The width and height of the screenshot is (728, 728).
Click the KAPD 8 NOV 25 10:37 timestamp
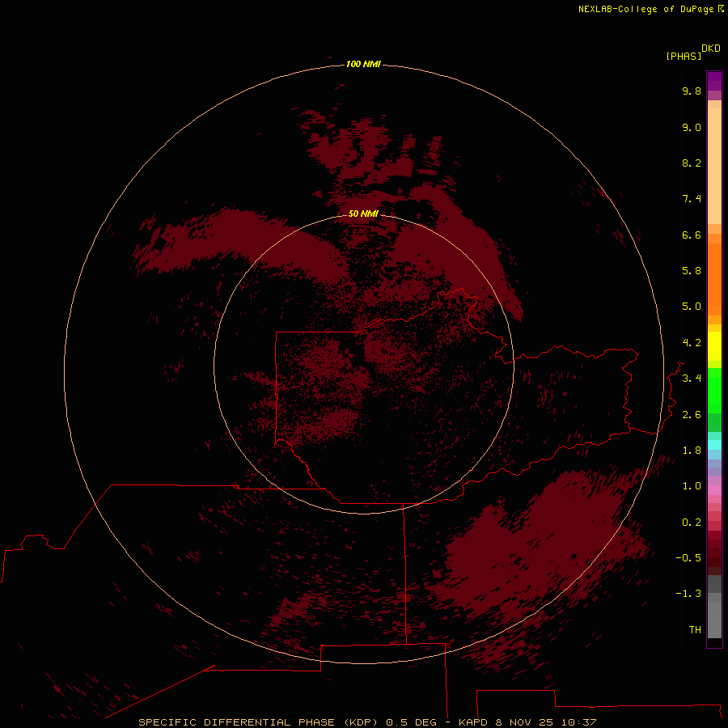pos(527,722)
